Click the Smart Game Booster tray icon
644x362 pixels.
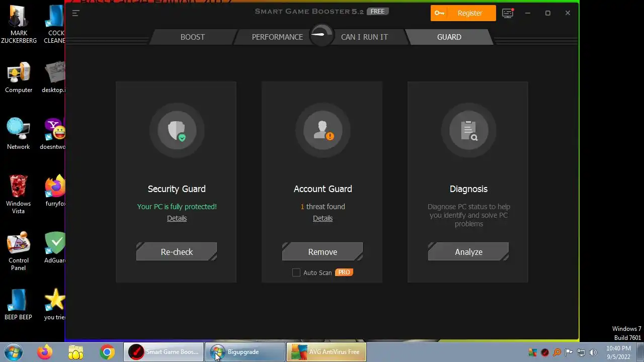(544, 352)
